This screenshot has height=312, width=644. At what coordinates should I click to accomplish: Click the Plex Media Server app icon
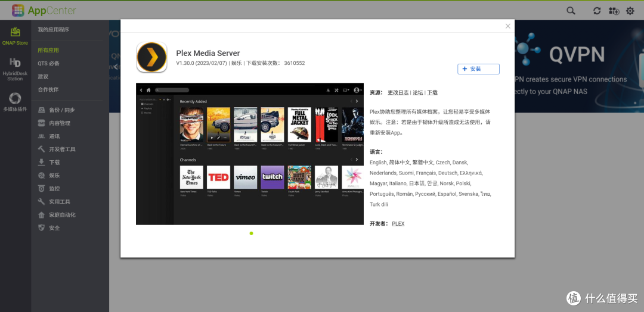coord(151,57)
